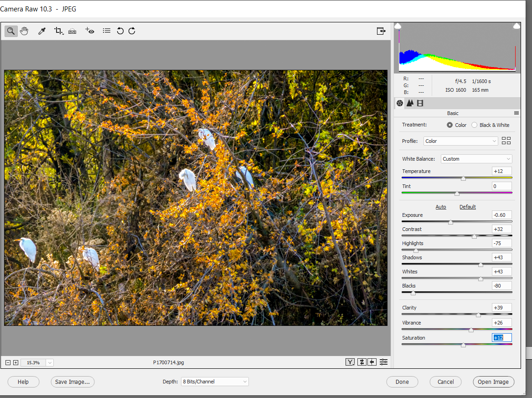532x398 pixels.
Task: Pick the White Balance eyedropper tool
Action: pyautogui.click(x=41, y=31)
